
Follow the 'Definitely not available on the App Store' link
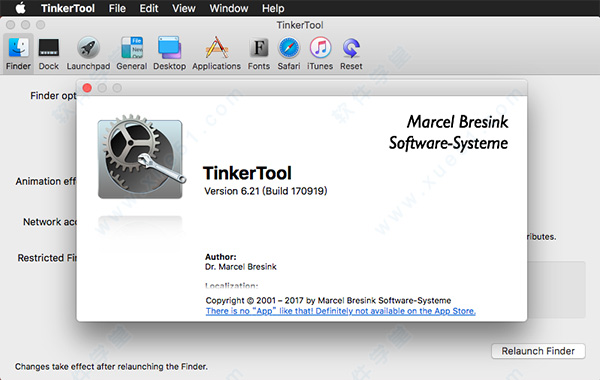(x=341, y=311)
